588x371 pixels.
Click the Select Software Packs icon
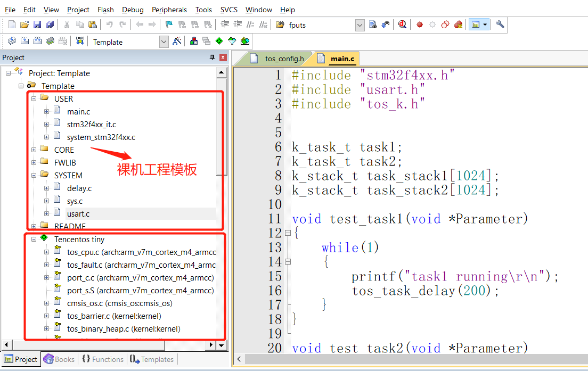(x=232, y=41)
